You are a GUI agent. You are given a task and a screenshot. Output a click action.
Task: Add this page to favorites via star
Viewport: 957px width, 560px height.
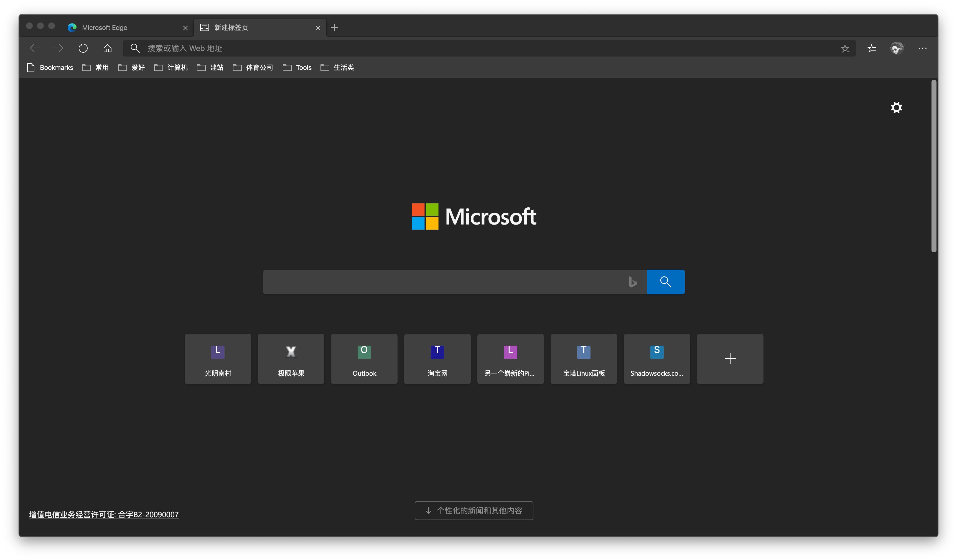(845, 48)
